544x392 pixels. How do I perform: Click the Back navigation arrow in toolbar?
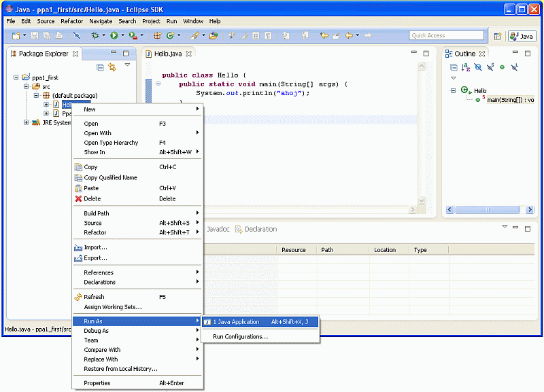349,35
